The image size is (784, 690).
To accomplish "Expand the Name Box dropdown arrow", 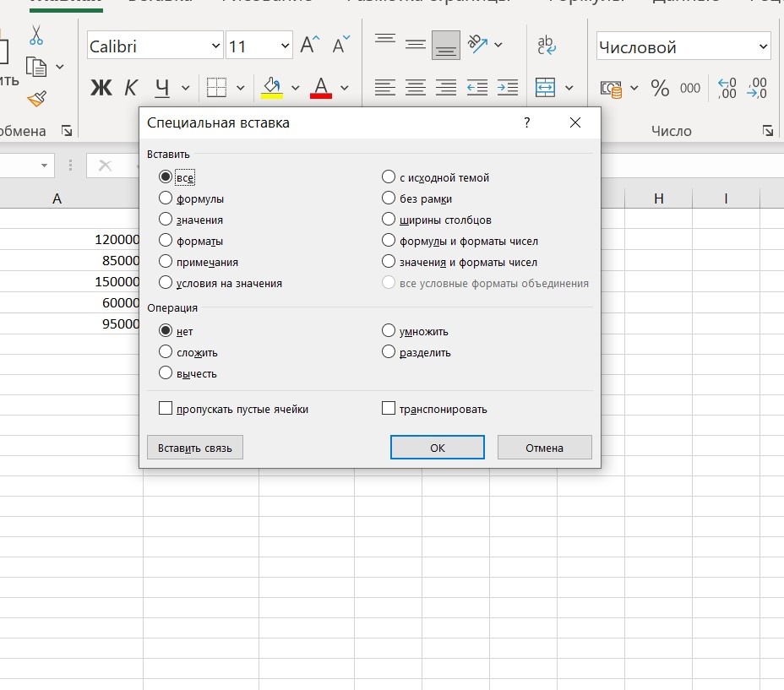I will pyautogui.click(x=44, y=166).
